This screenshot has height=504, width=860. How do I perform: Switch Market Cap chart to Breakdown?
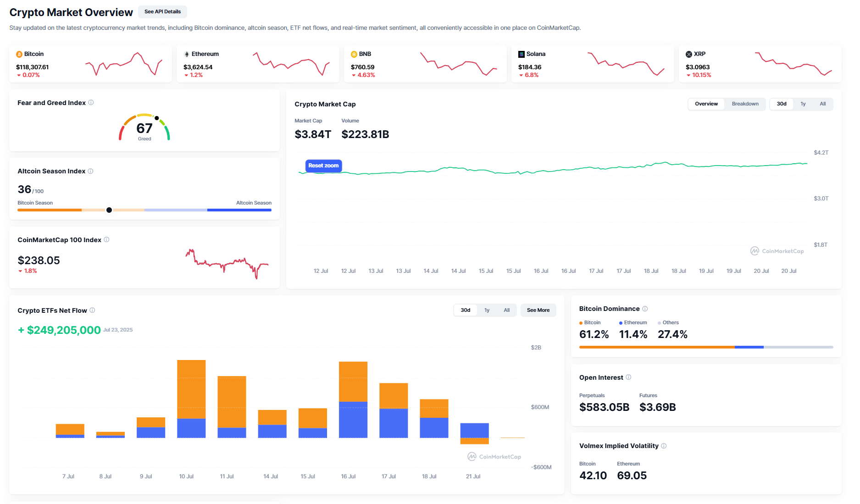pos(745,104)
